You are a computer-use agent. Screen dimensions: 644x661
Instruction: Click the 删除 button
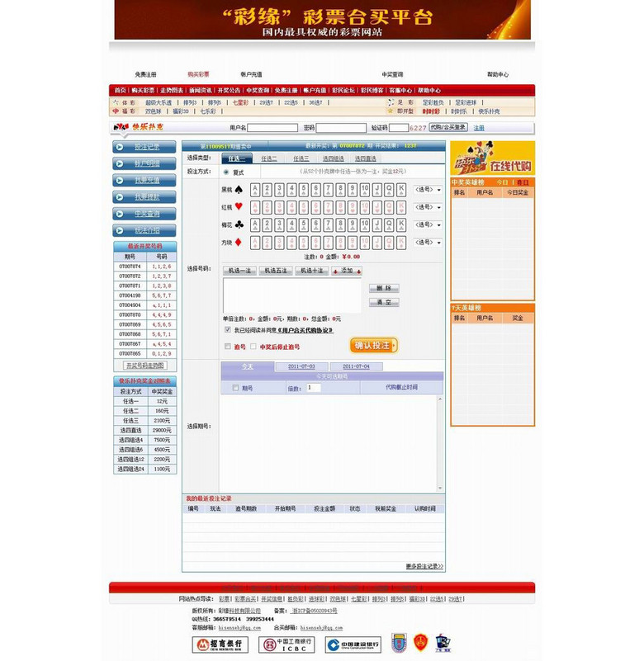tap(384, 288)
